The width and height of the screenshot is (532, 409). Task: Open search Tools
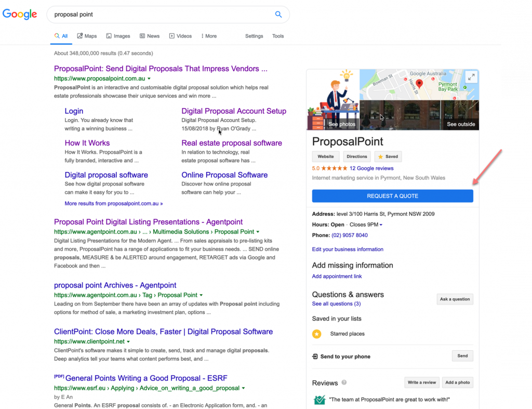[x=278, y=36]
